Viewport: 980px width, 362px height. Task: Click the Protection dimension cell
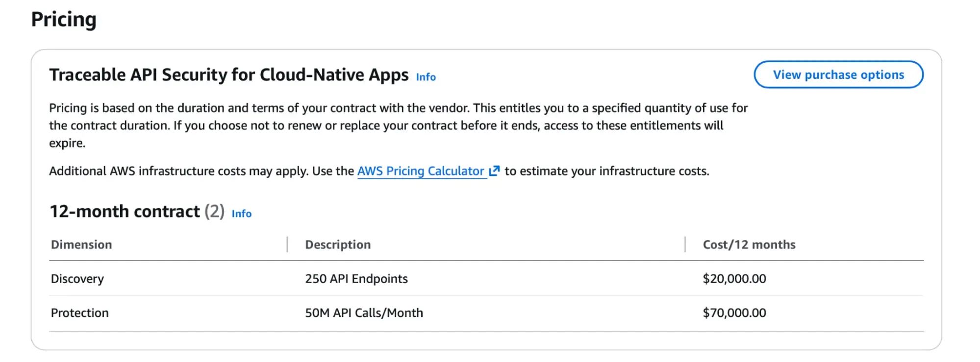(x=80, y=313)
